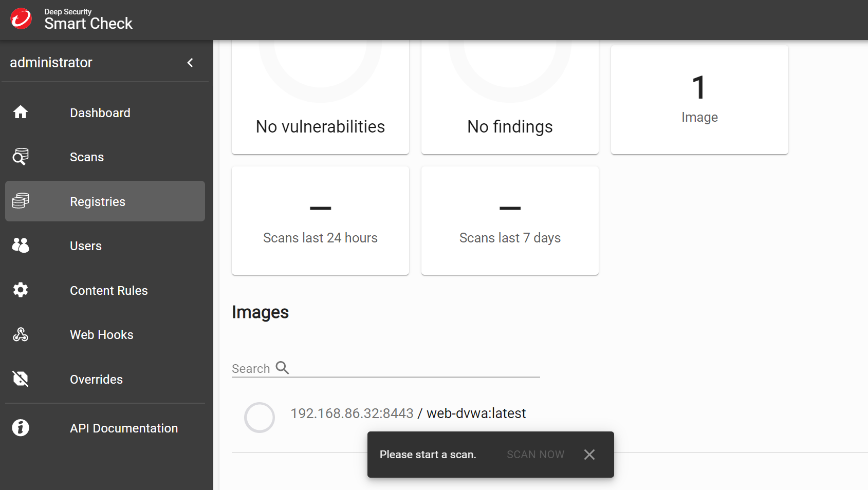The height and width of the screenshot is (490, 868).
Task: Click the Images section heading
Action: (260, 312)
